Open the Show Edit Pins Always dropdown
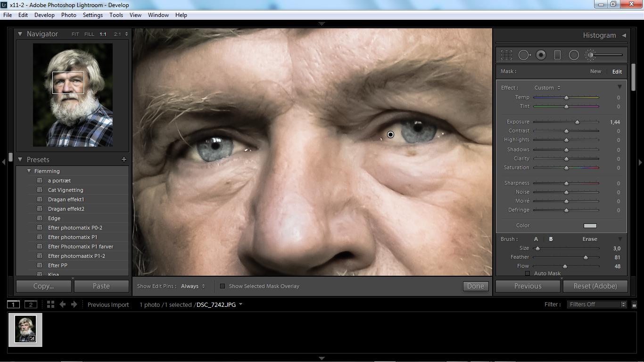Image resolution: width=644 pixels, height=362 pixels. click(x=193, y=286)
